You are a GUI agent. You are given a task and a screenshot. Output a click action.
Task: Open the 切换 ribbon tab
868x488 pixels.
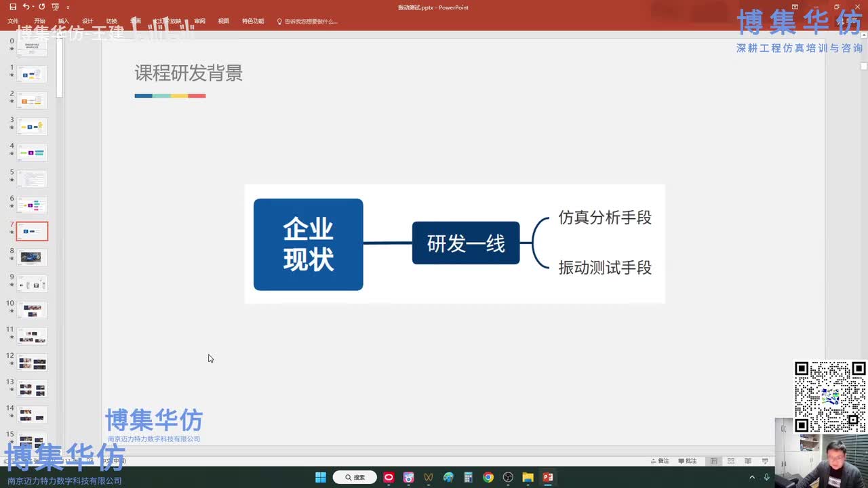tap(111, 21)
